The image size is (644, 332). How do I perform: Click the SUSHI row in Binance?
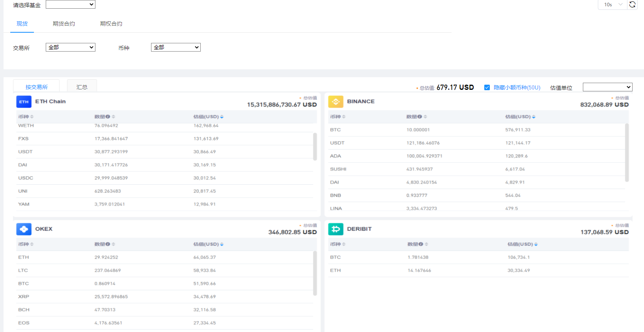[477, 169]
